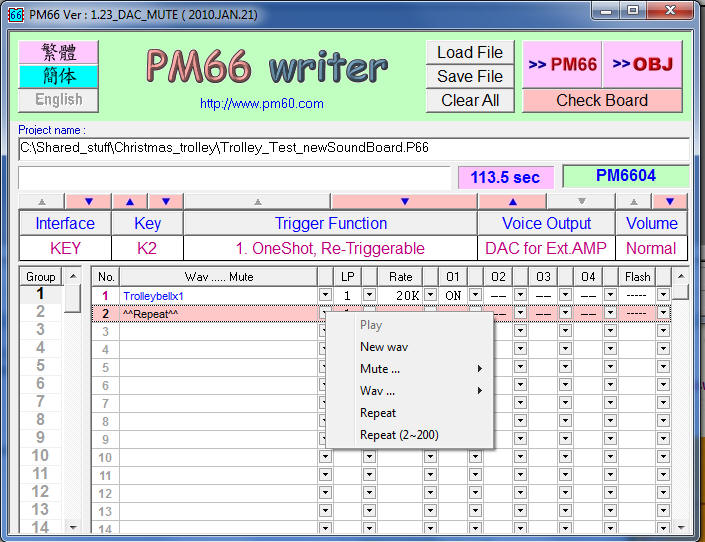705x542 pixels.
Task: Export with the >> OBJ button
Action: (642, 65)
